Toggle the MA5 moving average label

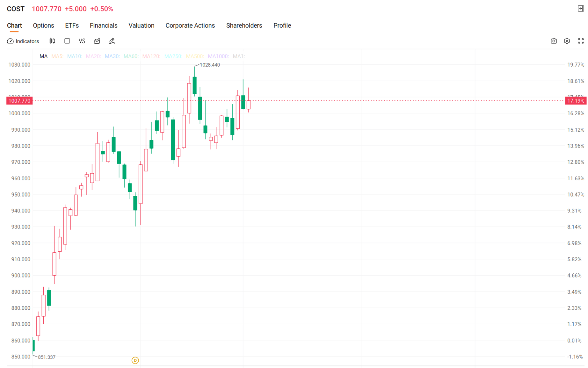tap(57, 56)
